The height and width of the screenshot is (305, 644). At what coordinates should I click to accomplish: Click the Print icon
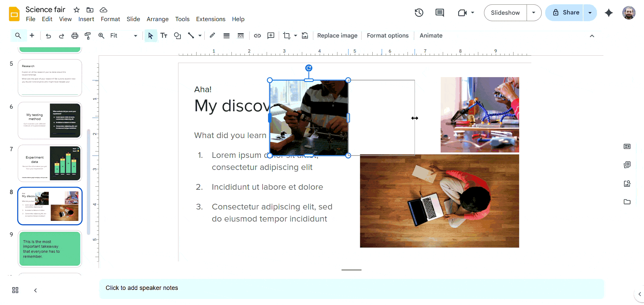coord(75,36)
